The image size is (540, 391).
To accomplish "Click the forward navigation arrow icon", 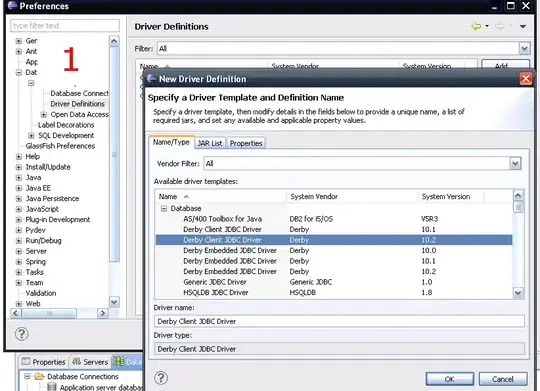I will [499, 26].
